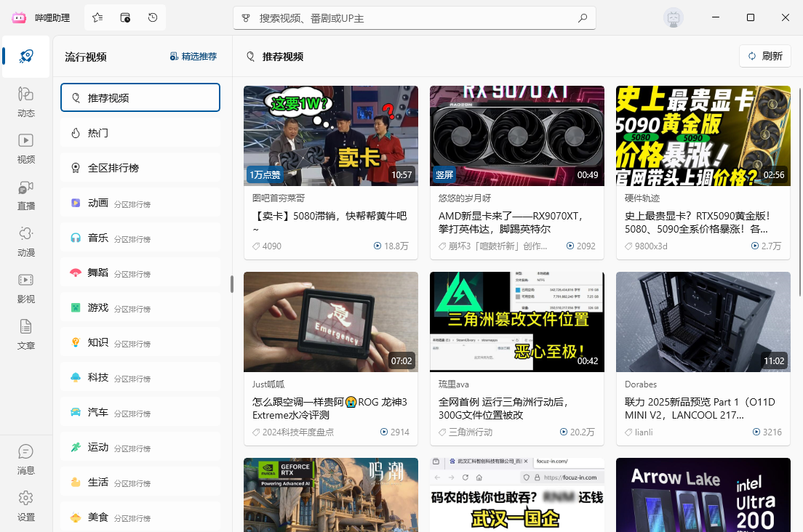Select 科技 分区排行榜
Screen dimensions: 803x532
[140, 377]
